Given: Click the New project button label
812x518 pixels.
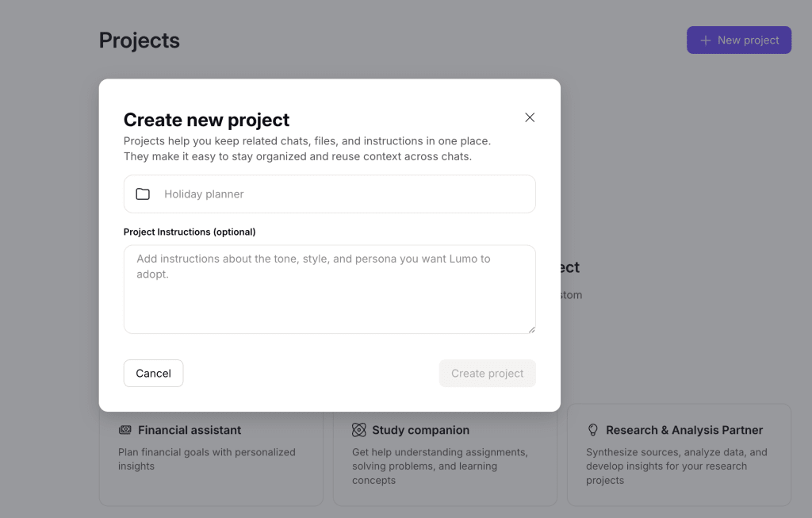Looking at the screenshot, I should 748,40.
